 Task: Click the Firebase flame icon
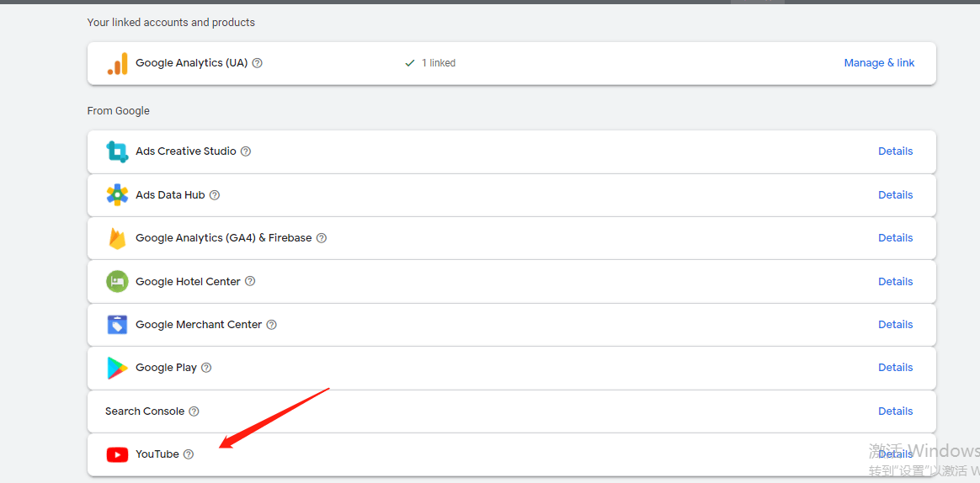coord(117,238)
